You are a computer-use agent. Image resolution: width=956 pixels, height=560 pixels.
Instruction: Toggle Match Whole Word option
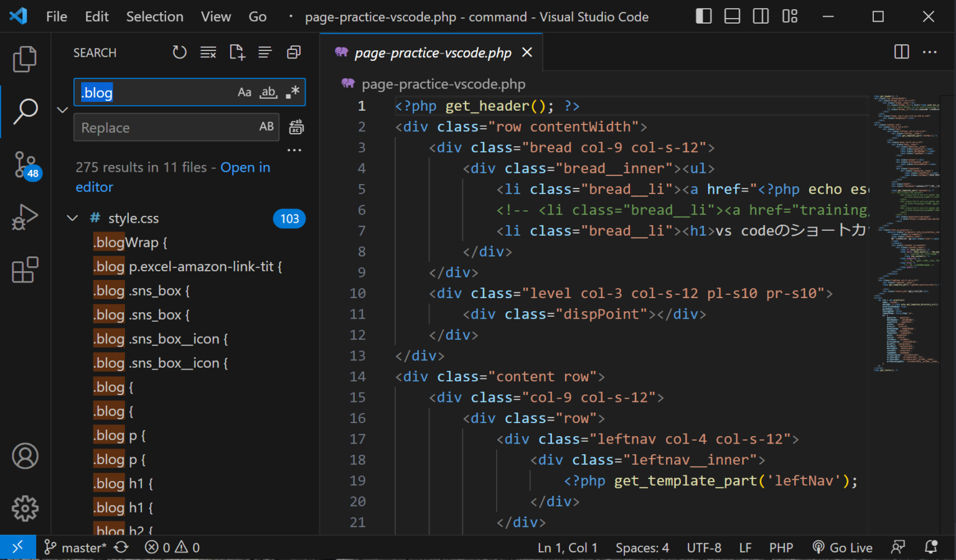tap(268, 93)
